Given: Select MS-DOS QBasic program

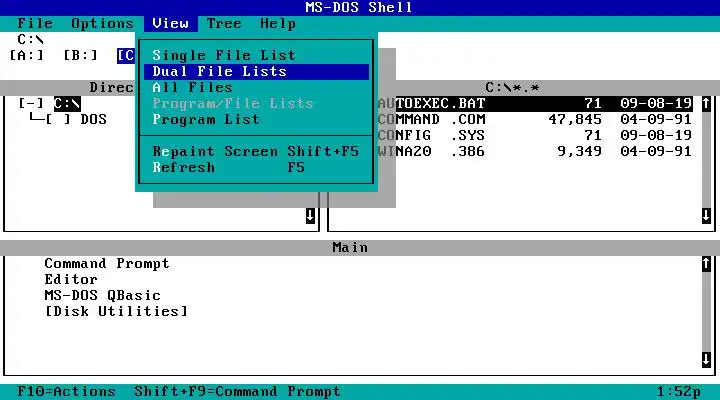Looking at the screenshot, I should coord(102,296).
